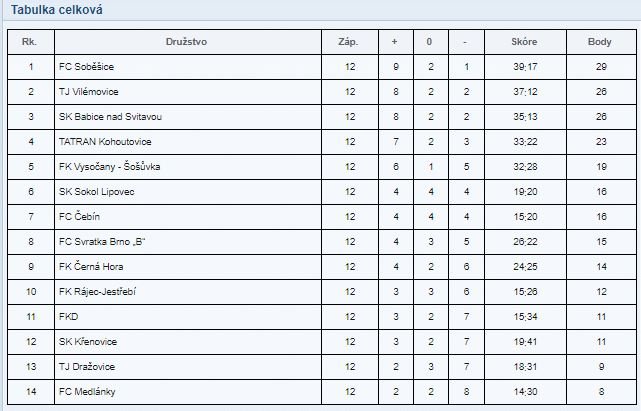Click FK Rájec-Jestřebí team name
Viewport: 641px width, 411px height.
click(97, 292)
